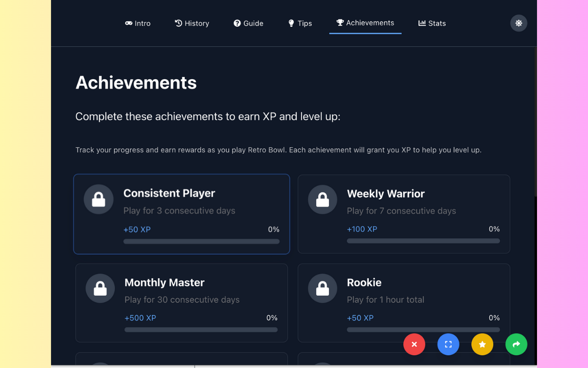Click the yellow star favorite button
This screenshot has width=588, height=368.
click(482, 344)
